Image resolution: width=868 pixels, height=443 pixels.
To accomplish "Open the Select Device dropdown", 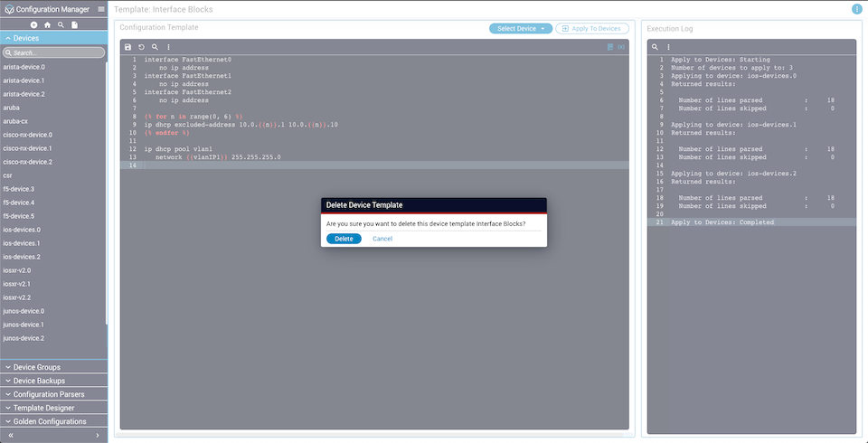I will (x=521, y=29).
